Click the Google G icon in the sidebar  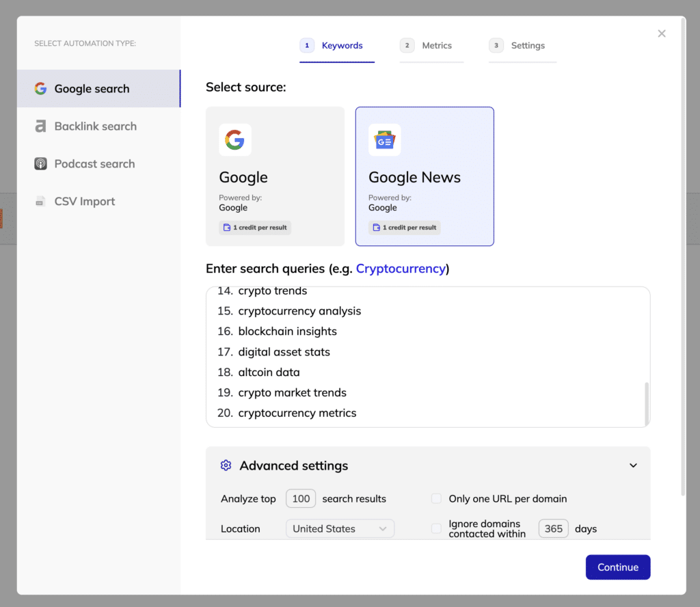click(x=40, y=88)
